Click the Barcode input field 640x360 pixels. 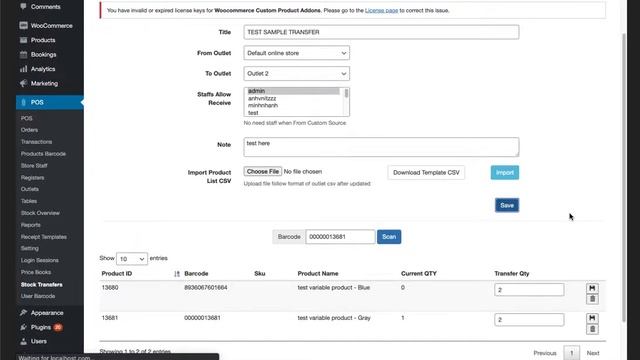pos(340,237)
